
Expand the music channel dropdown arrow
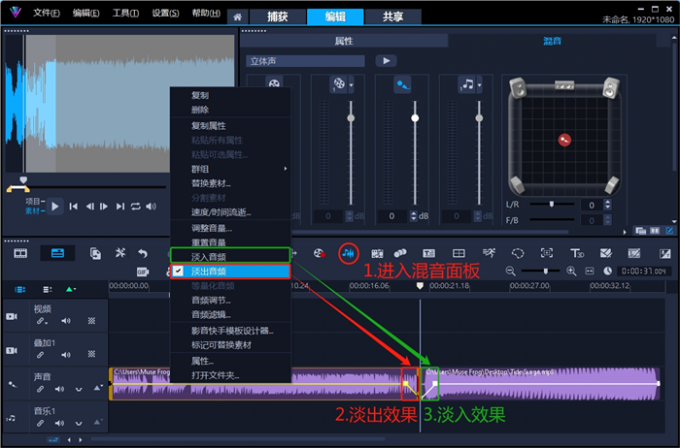point(479,85)
